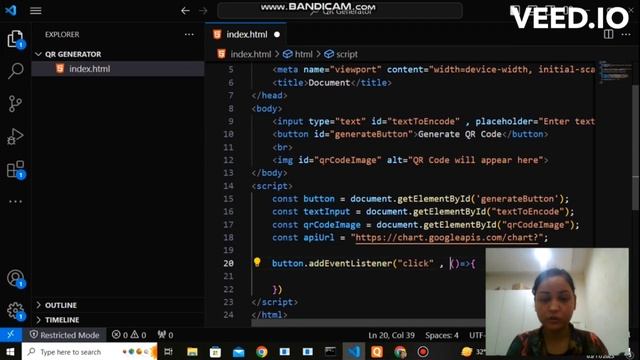
Task: Click line number 14 in the gutter
Action: (229, 186)
